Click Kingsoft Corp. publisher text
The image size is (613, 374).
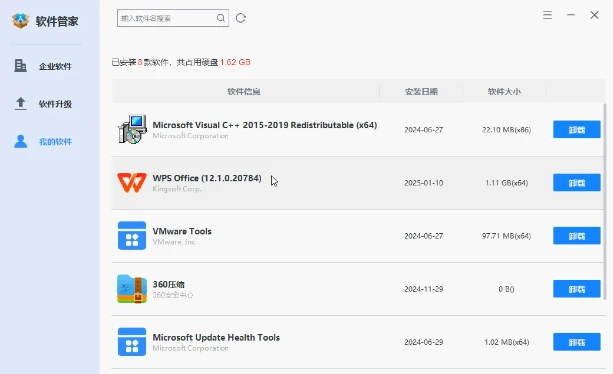pos(177,189)
